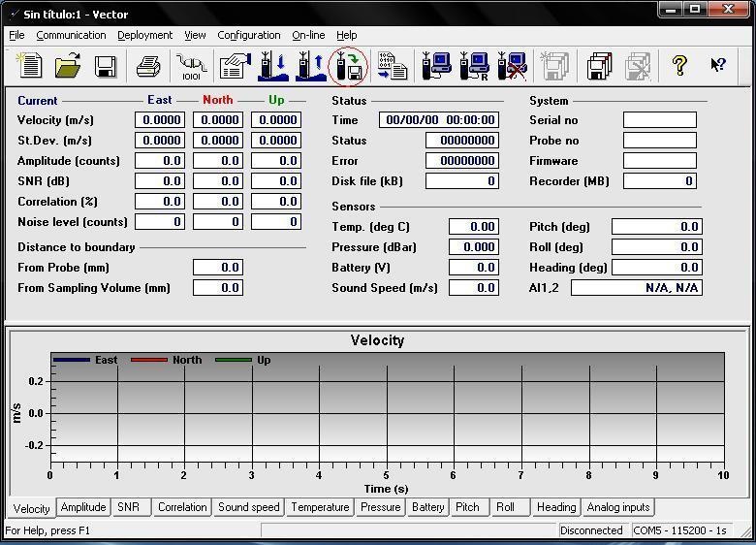Image resolution: width=756 pixels, height=545 pixels.
Task: Activate context help arrow-question icon
Action: click(x=718, y=65)
